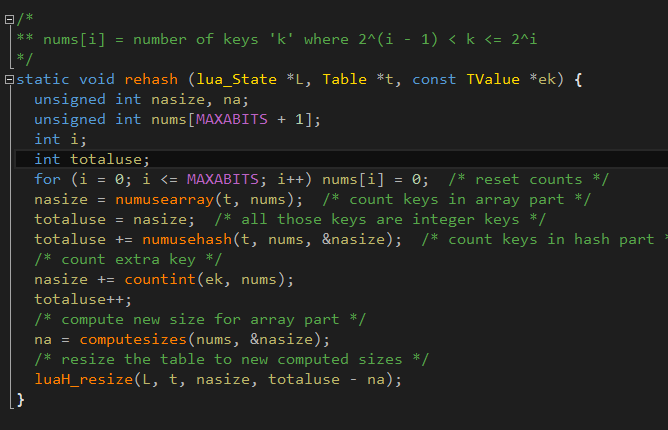Click the closing brace of rehash function
668x430 pixels.
20,400
